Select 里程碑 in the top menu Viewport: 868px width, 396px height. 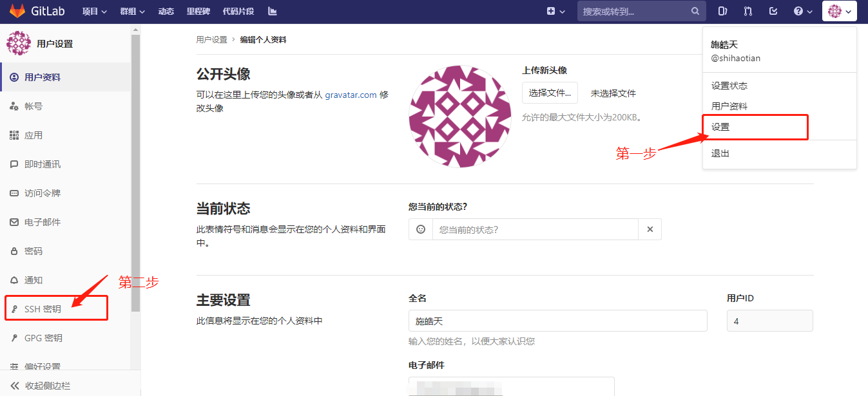click(x=198, y=11)
